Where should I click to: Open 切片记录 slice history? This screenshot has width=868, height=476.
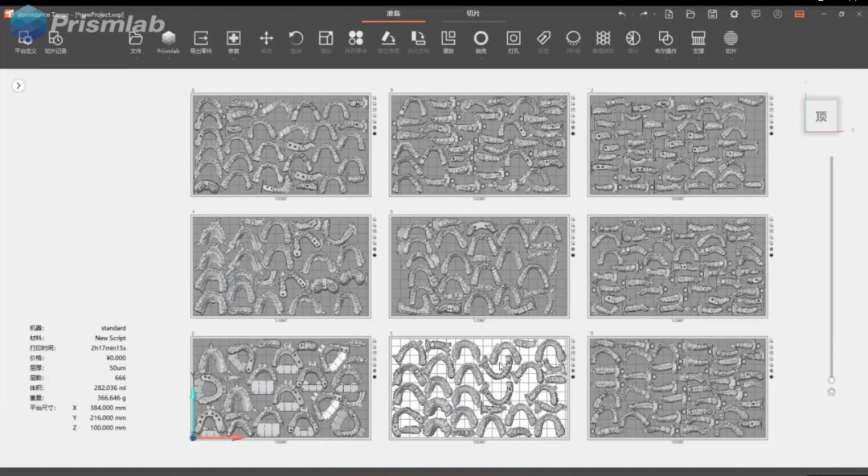click(55, 40)
